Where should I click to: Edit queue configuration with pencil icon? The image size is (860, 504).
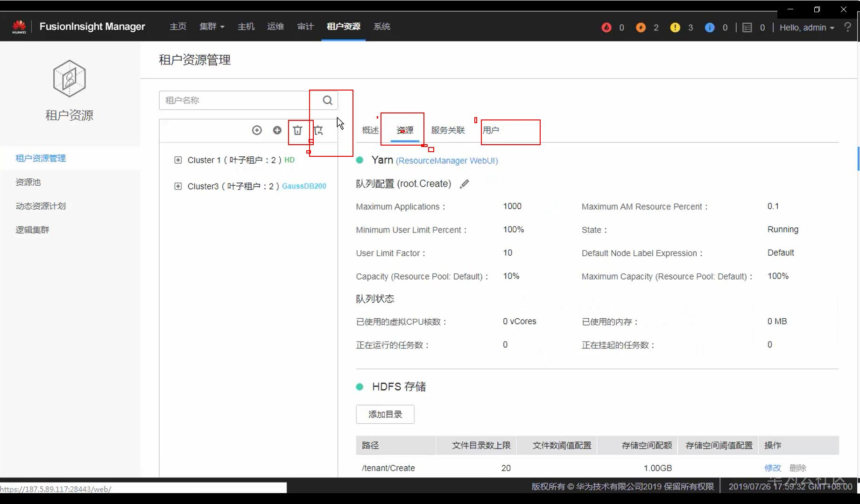click(464, 184)
